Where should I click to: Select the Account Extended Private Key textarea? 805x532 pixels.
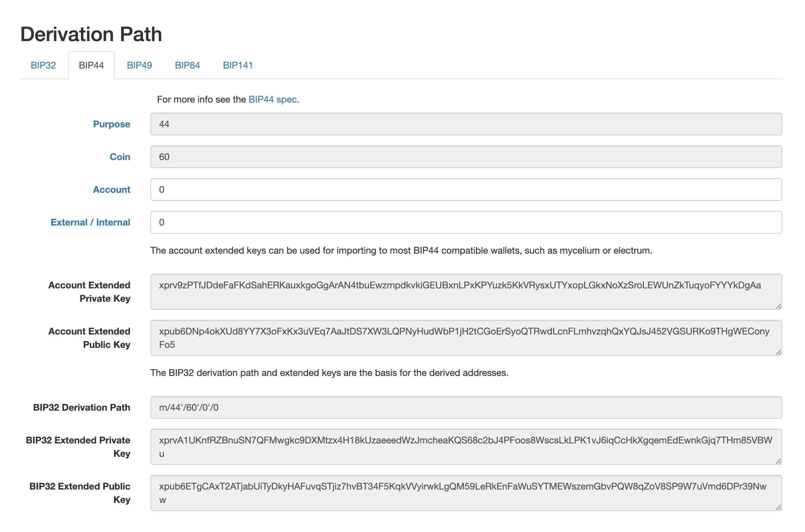click(x=466, y=292)
